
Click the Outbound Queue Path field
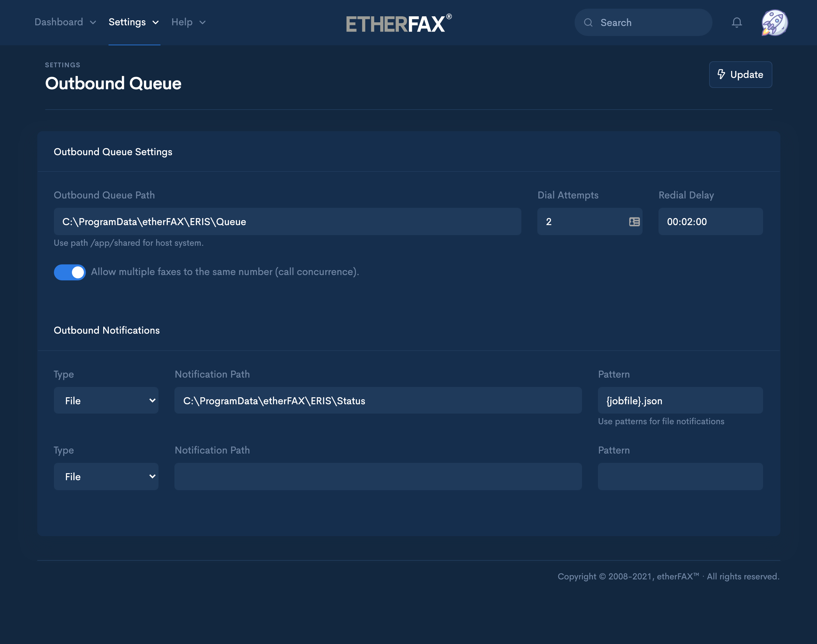coord(287,222)
